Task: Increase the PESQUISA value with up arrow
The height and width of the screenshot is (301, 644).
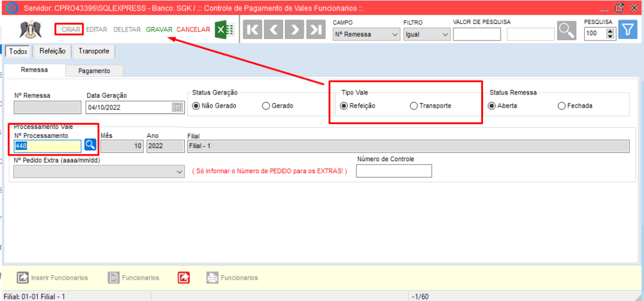Action: [x=610, y=31]
